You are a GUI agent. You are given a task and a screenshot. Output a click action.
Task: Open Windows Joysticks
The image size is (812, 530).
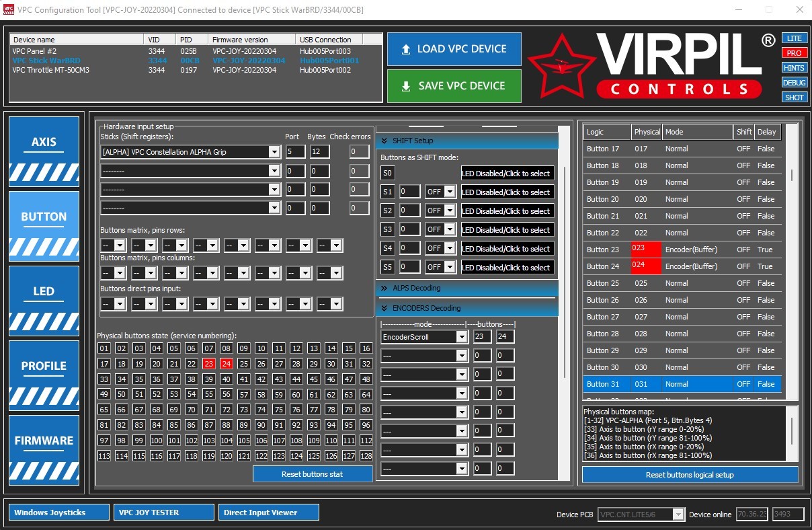point(58,513)
